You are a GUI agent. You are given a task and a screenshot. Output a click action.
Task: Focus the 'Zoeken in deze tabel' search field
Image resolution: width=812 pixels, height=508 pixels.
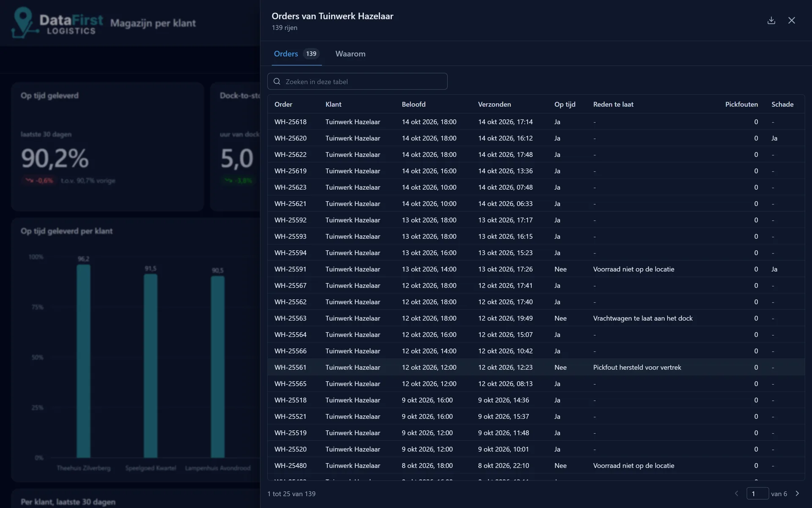click(x=357, y=81)
